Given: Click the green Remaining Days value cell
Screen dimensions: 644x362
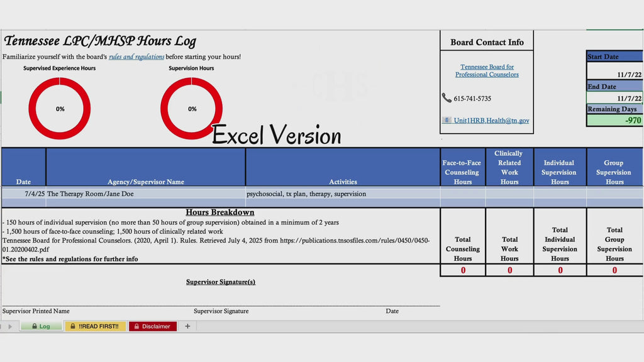Looking at the screenshot, I should [x=614, y=120].
